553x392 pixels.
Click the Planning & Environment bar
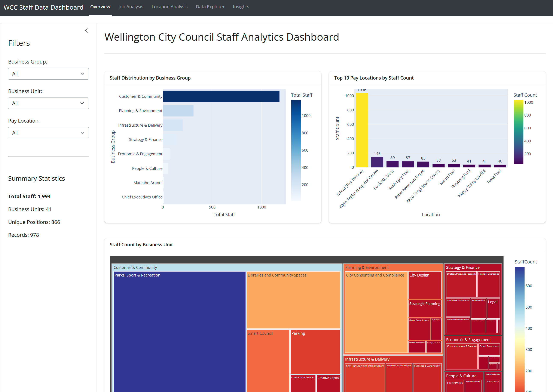(178, 111)
